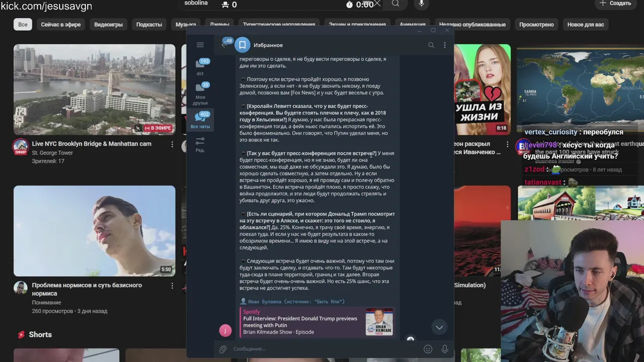Select the Новое для вас chip

pos(586,25)
